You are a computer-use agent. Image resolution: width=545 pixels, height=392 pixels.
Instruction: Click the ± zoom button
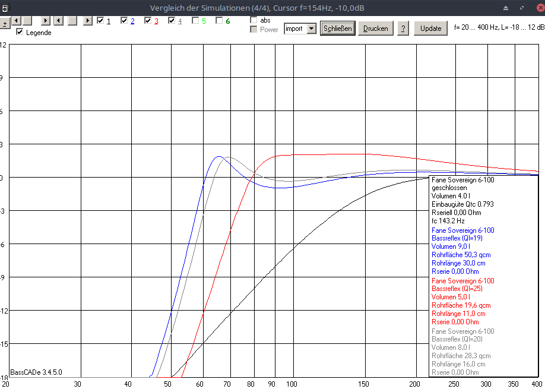pyautogui.click(x=5, y=24)
